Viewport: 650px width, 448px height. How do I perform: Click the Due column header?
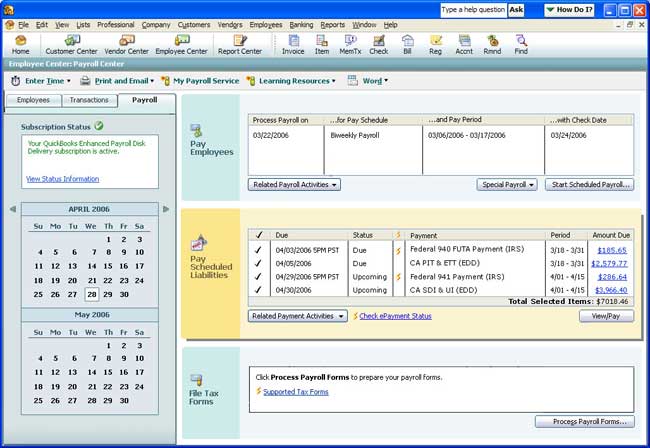[309, 235]
